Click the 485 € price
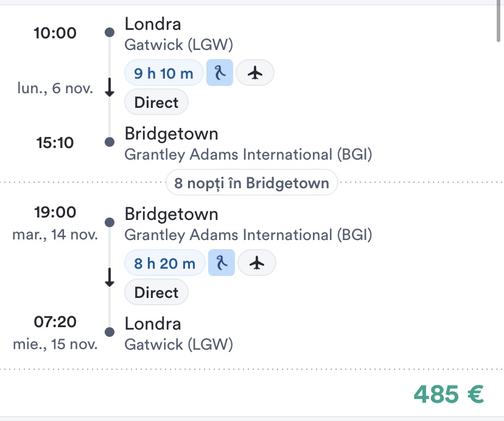This screenshot has width=504, height=421. (449, 394)
